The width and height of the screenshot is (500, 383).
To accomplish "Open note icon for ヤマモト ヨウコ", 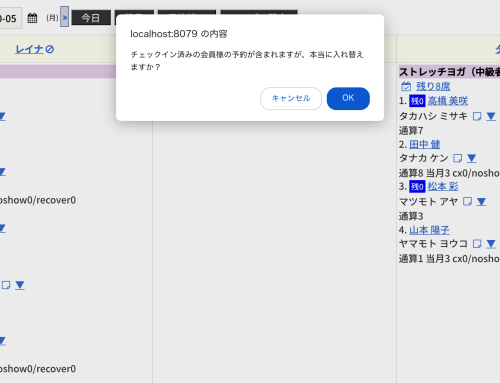I will 477,244.
